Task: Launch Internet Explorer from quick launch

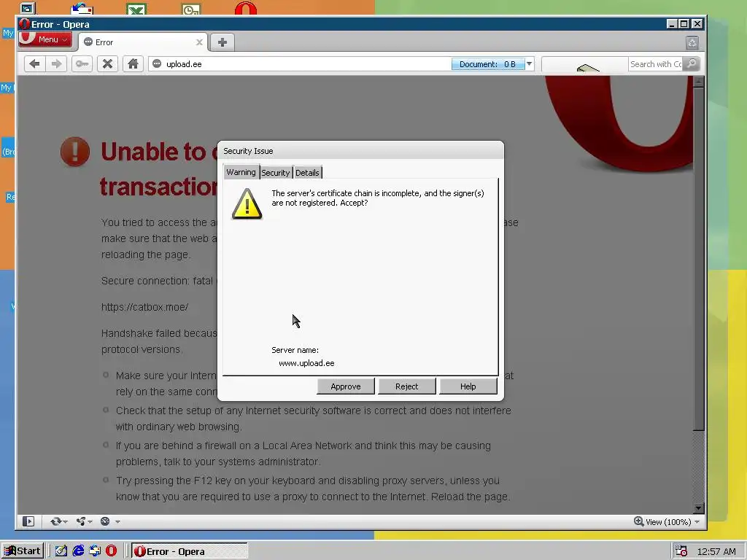Action: pyautogui.click(x=78, y=551)
